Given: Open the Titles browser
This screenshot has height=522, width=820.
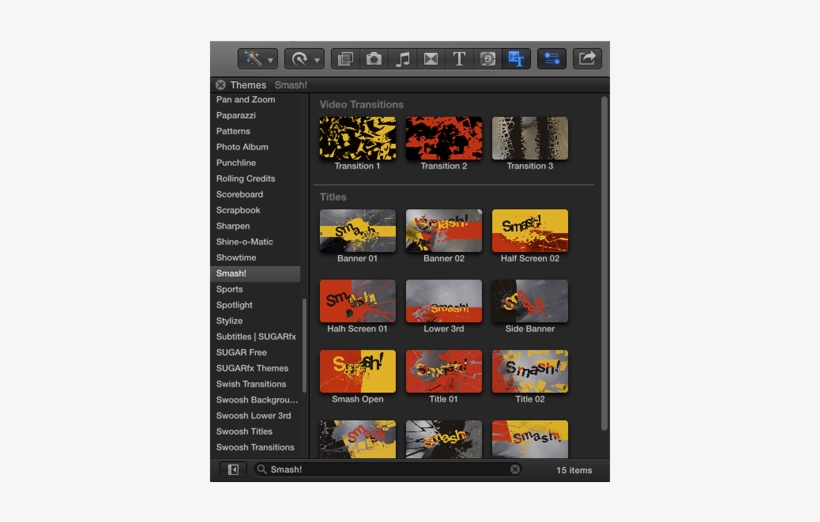Looking at the screenshot, I should (x=459, y=59).
